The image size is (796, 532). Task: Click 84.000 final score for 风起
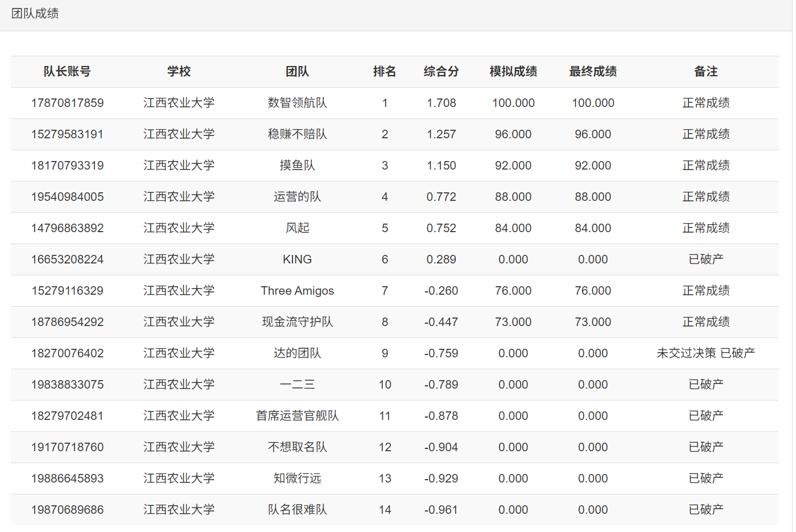tap(593, 228)
